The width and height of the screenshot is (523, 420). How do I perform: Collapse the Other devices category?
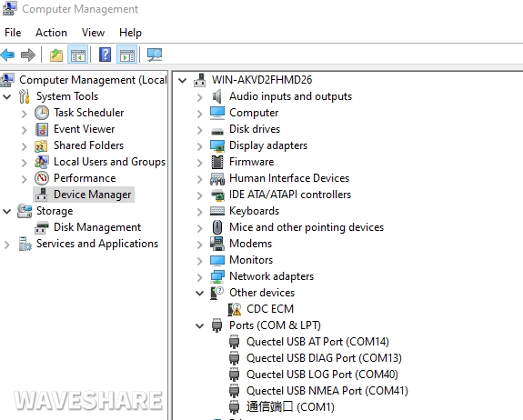199,293
